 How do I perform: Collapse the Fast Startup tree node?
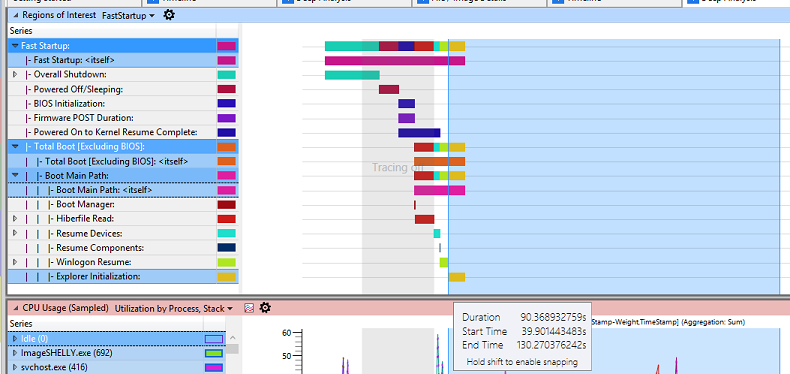click(15, 46)
